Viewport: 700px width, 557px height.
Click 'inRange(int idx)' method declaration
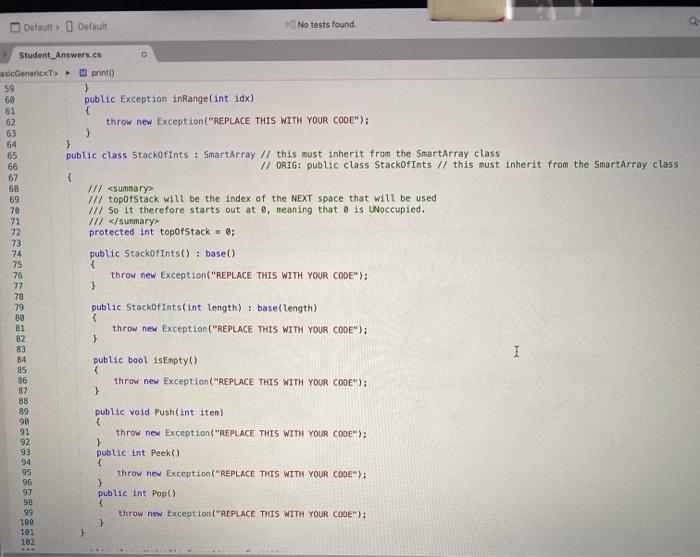click(x=213, y=99)
